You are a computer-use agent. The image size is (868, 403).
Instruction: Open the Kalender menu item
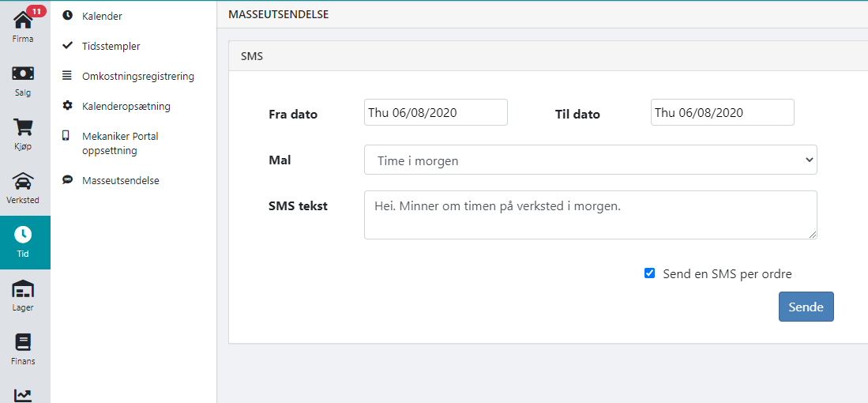pyautogui.click(x=102, y=16)
